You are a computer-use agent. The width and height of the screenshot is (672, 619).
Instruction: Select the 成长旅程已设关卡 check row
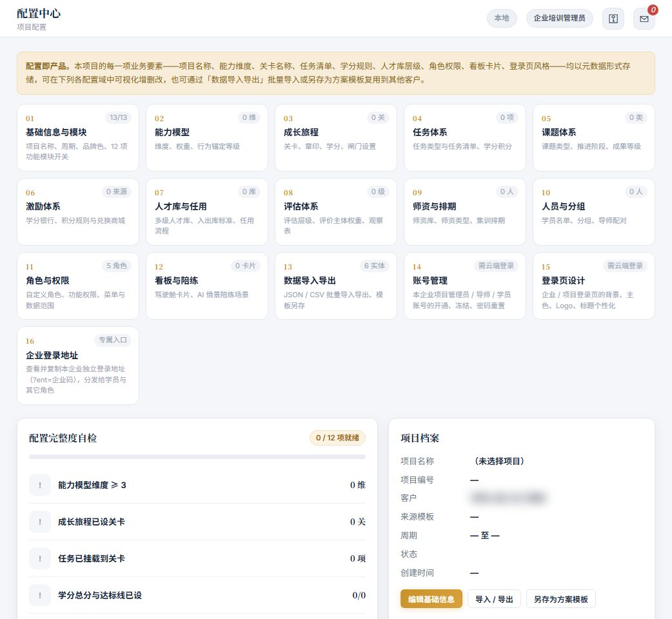197,522
